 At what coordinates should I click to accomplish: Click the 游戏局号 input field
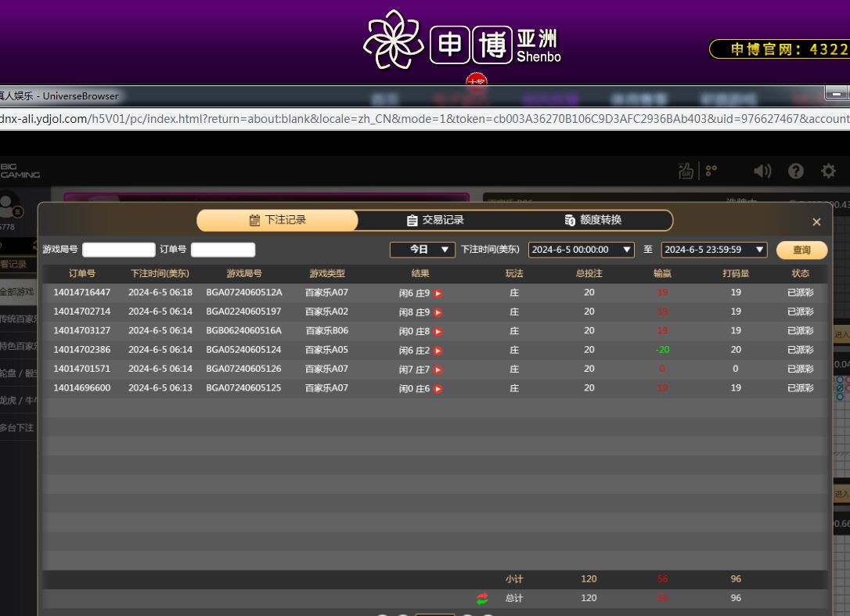[119, 250]
